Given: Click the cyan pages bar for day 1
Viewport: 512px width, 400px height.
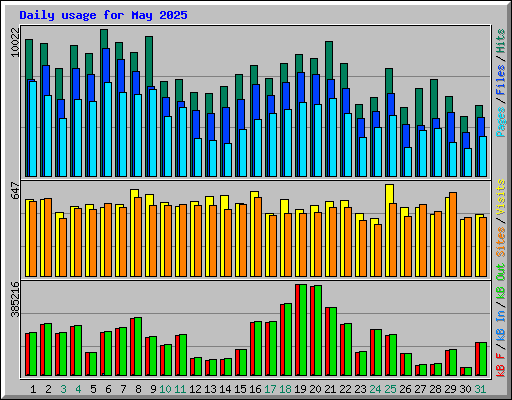Looking at the screenshot, I should [33, 129].
